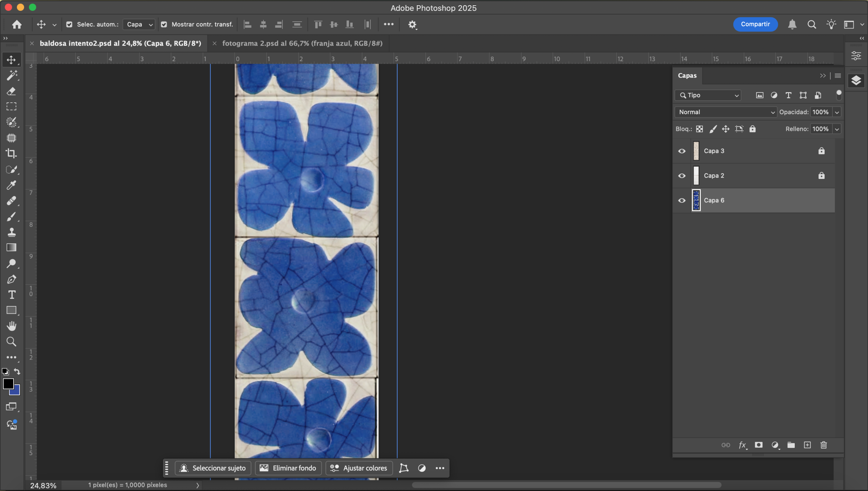This screenshot has height=491, width=868.
Task: Select the Clone Stamp tool
Action: pos(11,232)
